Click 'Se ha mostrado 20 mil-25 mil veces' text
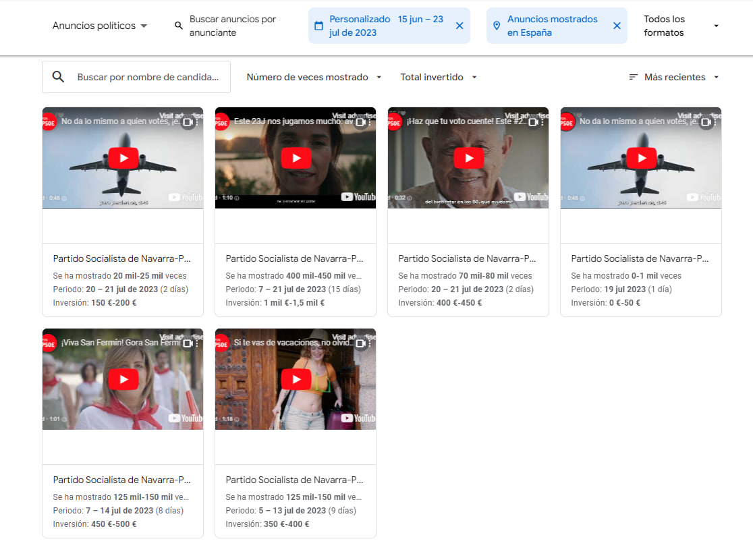 (119, 276)
